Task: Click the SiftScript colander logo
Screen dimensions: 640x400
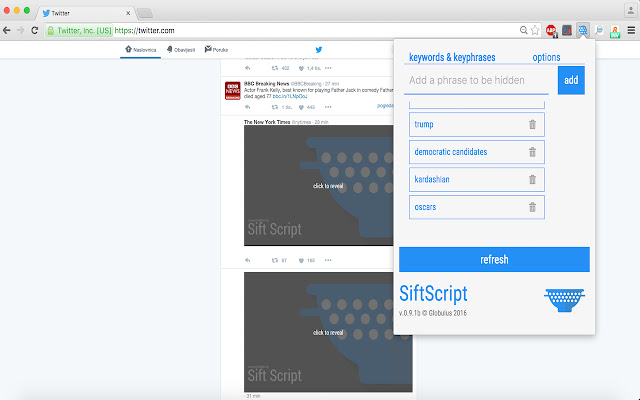Action: pos(564,300)
